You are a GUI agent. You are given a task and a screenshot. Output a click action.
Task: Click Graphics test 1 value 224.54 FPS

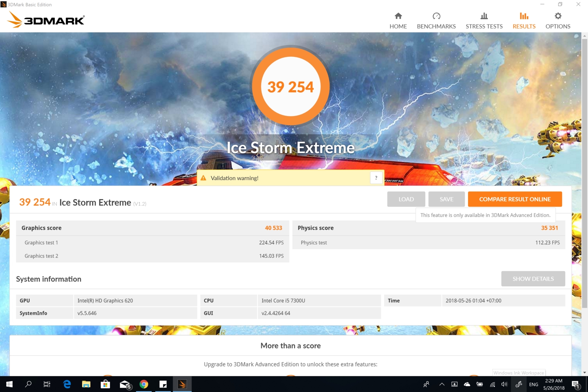pyautogui.click(x=271, y=243)
